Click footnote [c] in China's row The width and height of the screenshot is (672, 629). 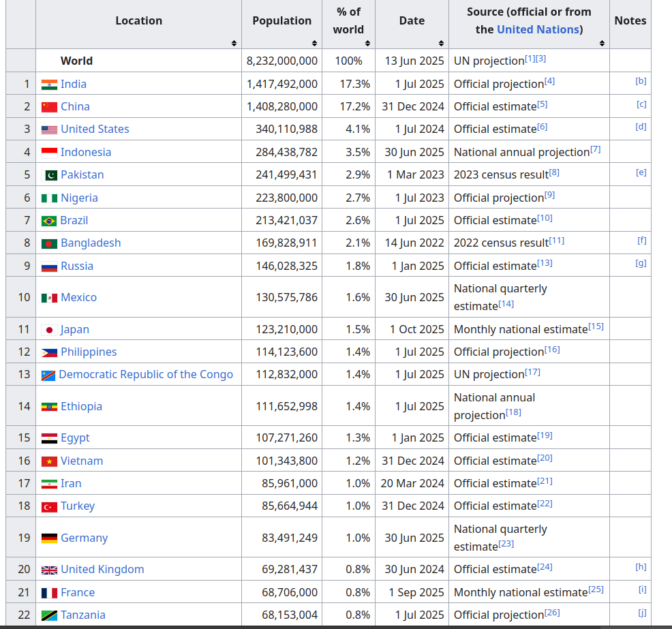(641, 104)
